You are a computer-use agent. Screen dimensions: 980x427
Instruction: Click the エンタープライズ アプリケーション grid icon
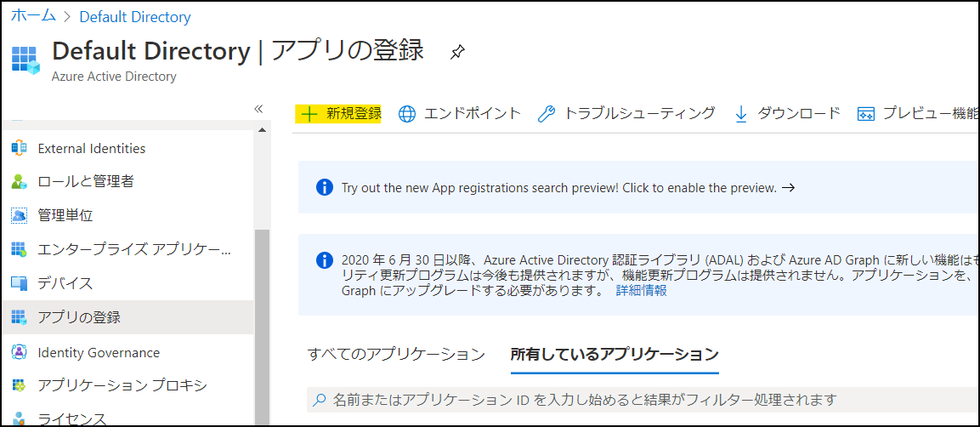point(20,250)
